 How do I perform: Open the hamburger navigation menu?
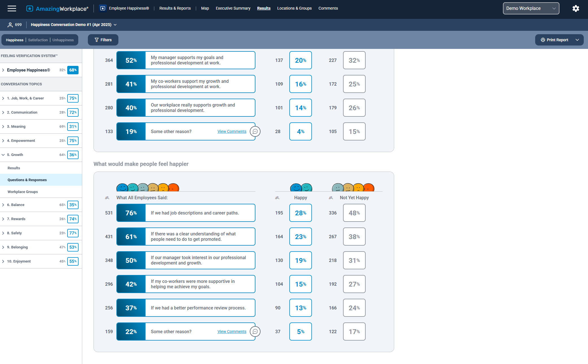click(12, 8)
